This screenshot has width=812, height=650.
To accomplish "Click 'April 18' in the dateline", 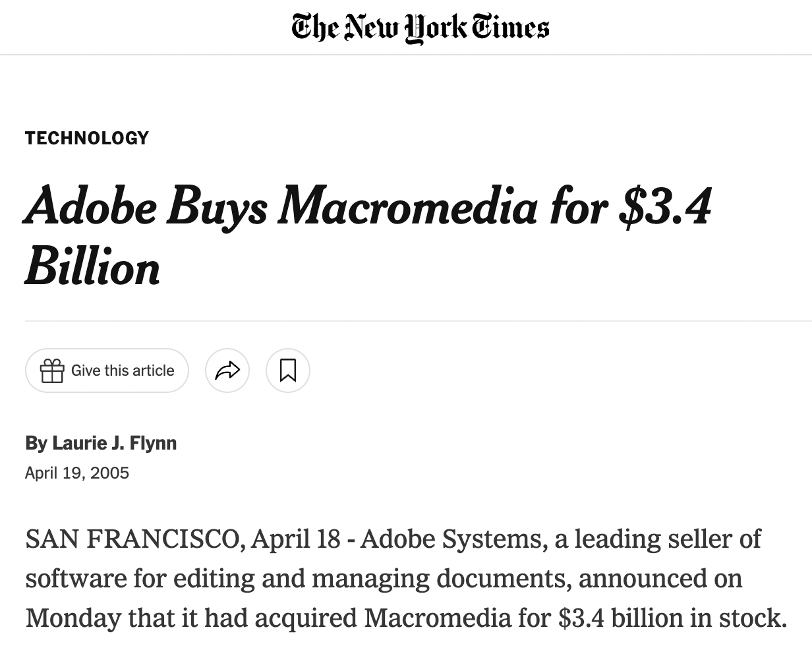I will 296,539.
